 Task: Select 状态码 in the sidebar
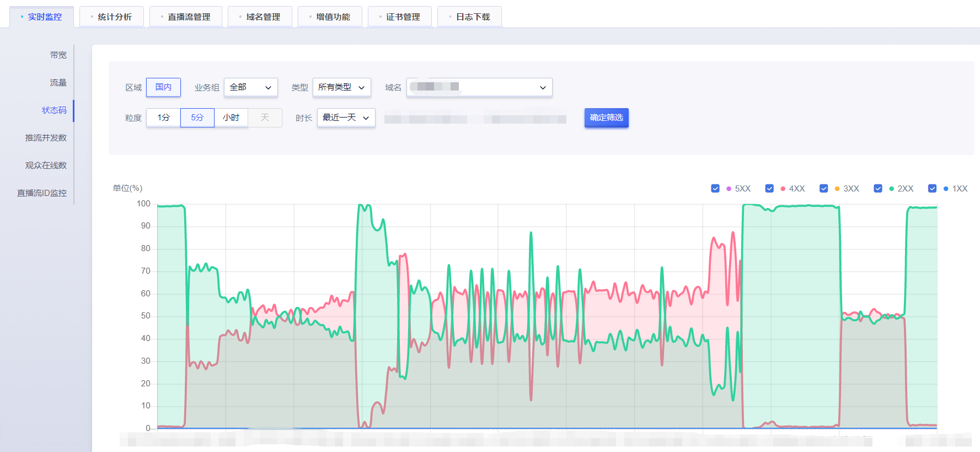(54, 110)
